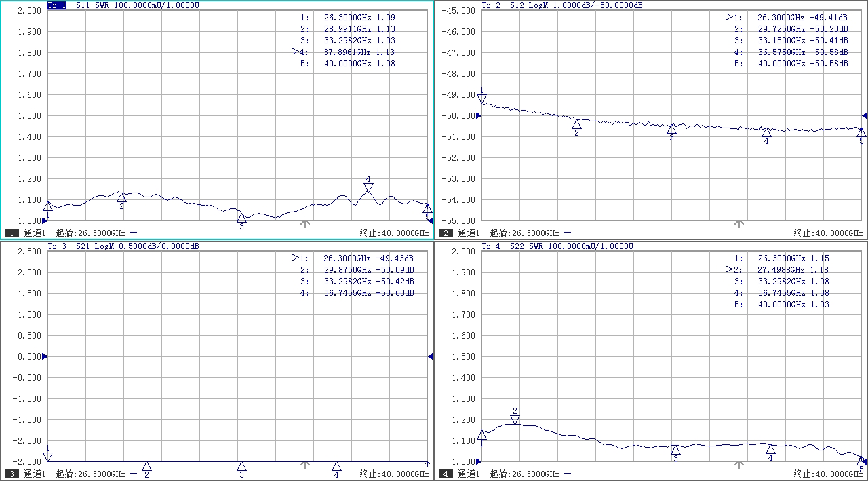Viewport: 868px width, 481px height.
Task: Select the 27.4988GHz marker readout in S22
Action: [x=781, y=270]
